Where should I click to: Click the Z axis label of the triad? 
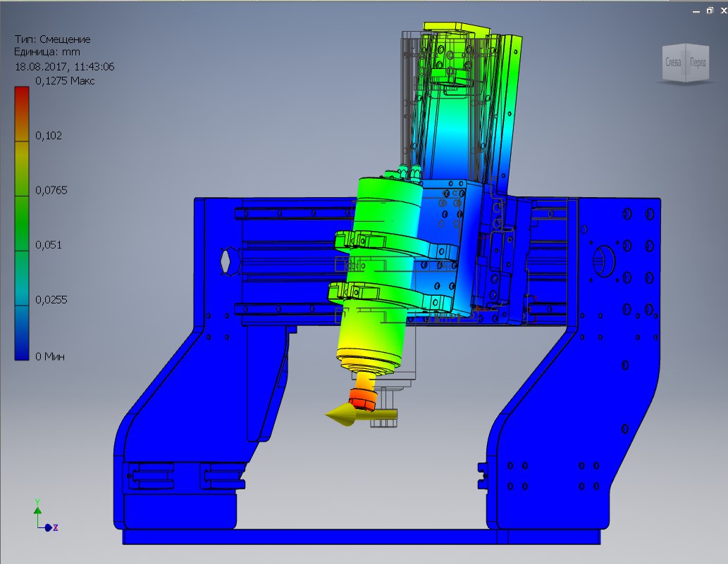55,527
